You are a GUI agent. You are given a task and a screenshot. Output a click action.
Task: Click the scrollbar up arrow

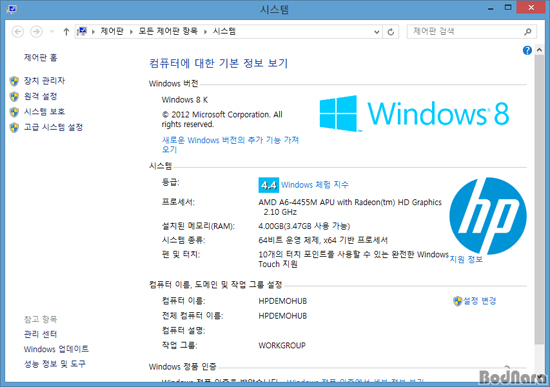point(539,51)
